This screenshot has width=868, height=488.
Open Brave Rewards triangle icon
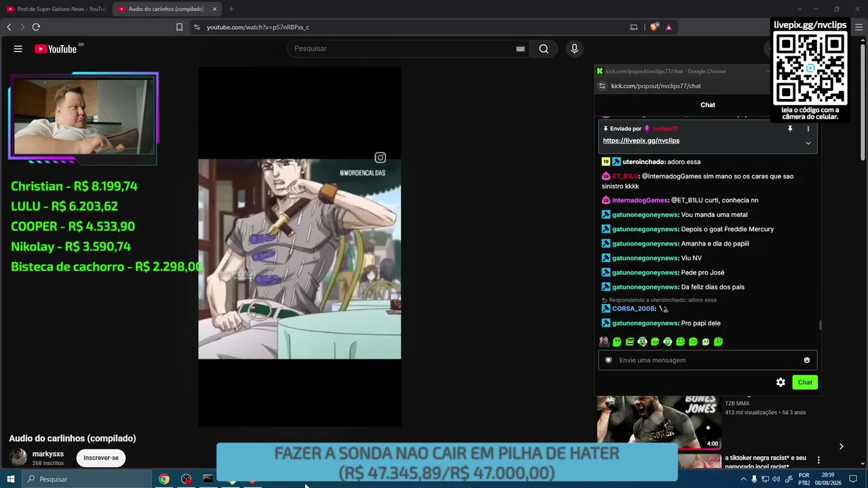669,27
